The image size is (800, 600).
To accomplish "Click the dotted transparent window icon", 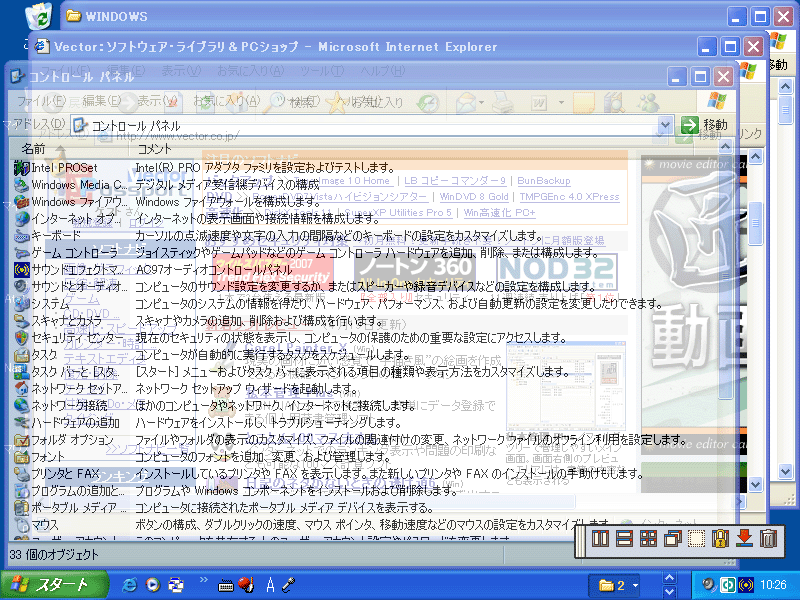I will coord(696,538).
